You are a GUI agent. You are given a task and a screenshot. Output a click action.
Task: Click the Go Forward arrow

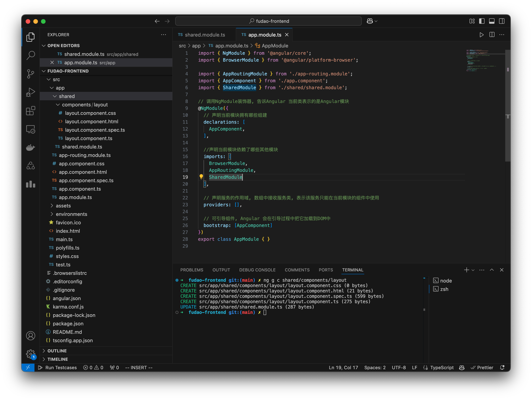point(167,21)
